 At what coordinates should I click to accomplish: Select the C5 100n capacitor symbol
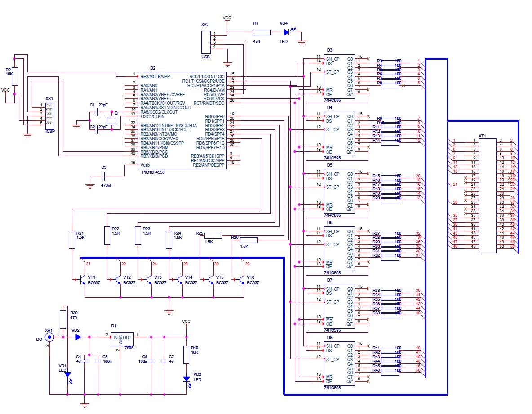(98, 361)
